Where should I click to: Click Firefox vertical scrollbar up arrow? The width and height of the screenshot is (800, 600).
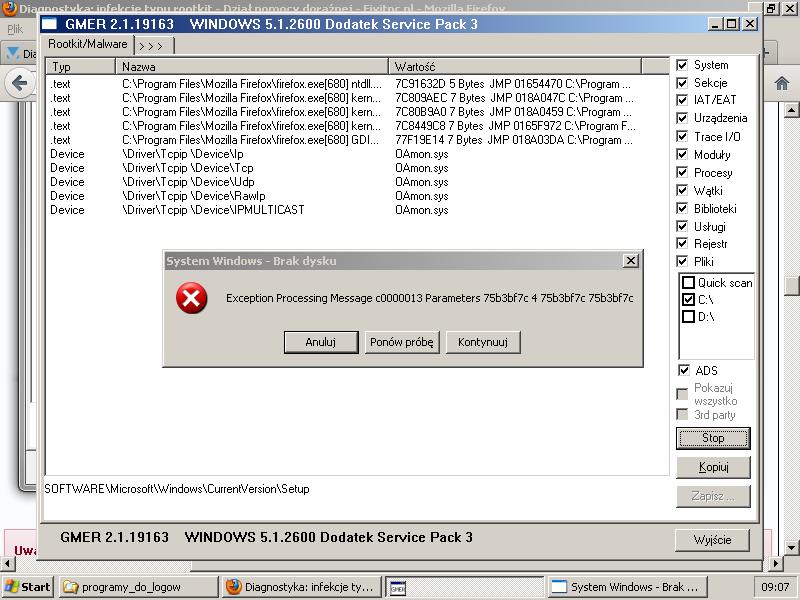[x=791, y=109]
